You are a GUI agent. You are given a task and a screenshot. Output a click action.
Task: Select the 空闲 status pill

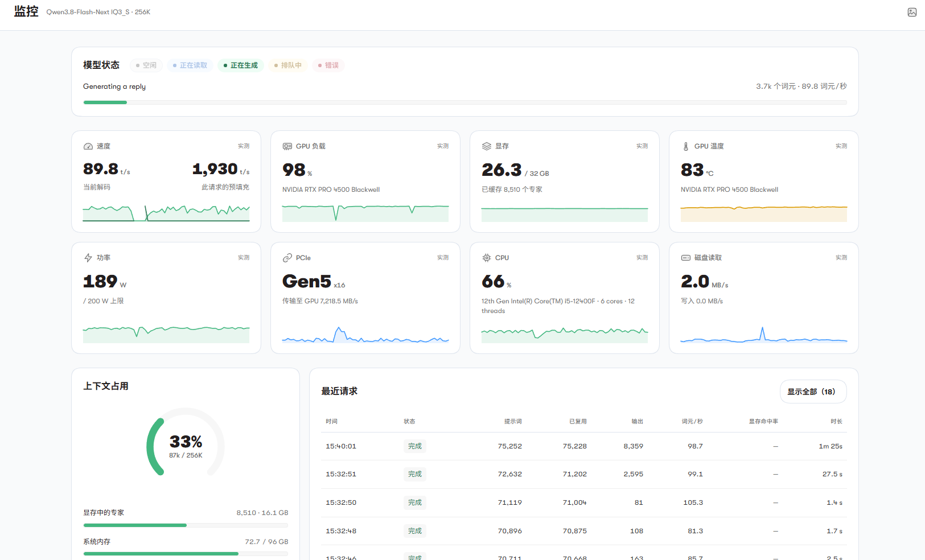(x=146, y=65)
